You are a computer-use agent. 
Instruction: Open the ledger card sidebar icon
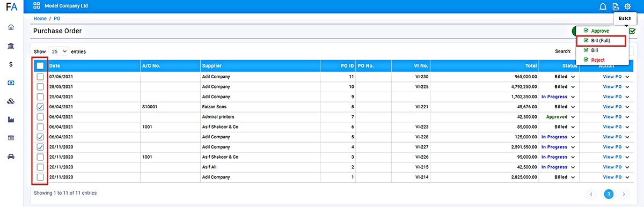(x=11, y=138)
